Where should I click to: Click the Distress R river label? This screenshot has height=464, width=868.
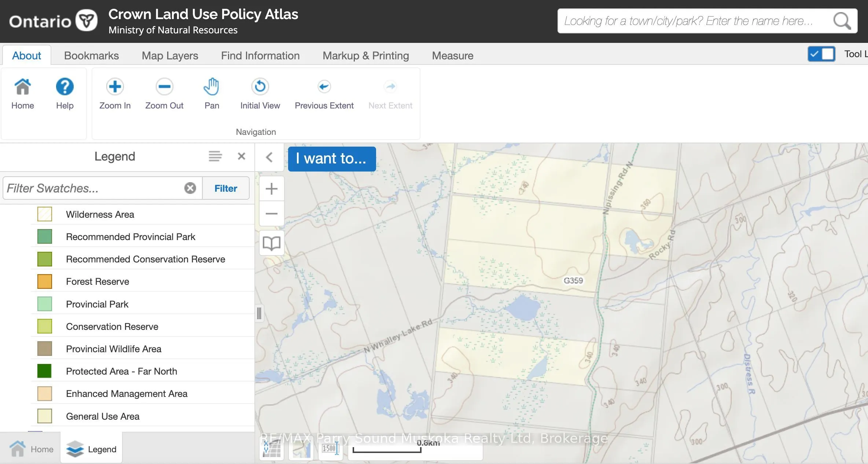749,374
